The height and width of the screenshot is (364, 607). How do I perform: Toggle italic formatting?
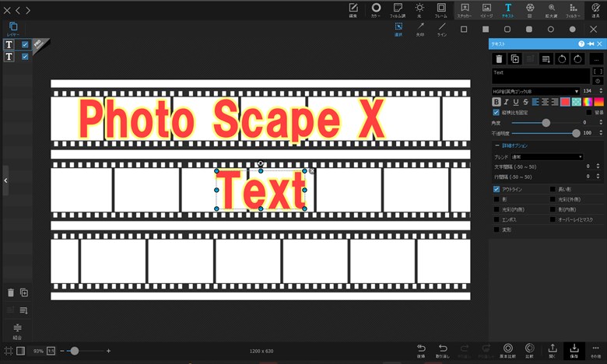[506, 102]
